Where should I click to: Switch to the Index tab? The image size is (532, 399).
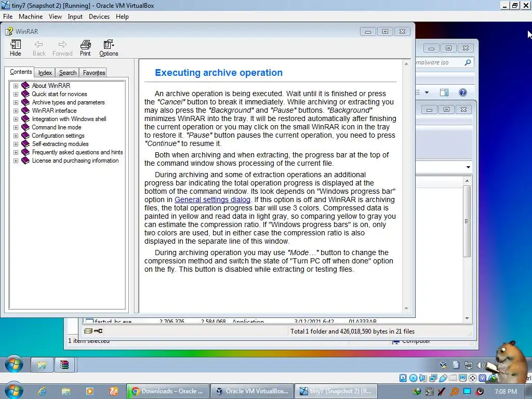[x=45, y=73]
